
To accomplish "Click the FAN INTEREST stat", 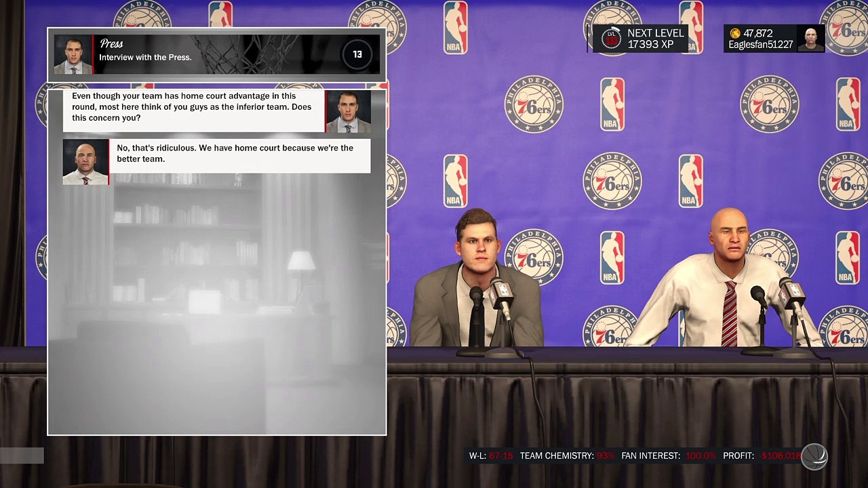I will pyautogui.click(x=669, y=456).
